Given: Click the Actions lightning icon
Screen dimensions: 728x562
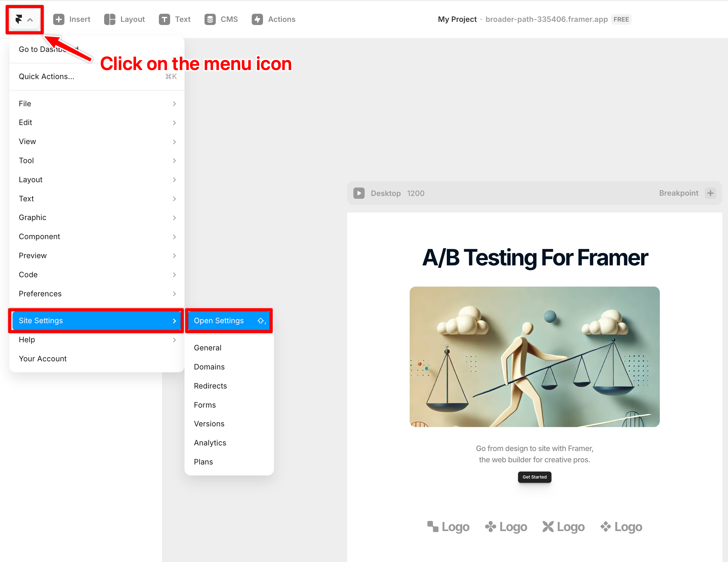Looking at the screenshot, I should tap(257, 19).
